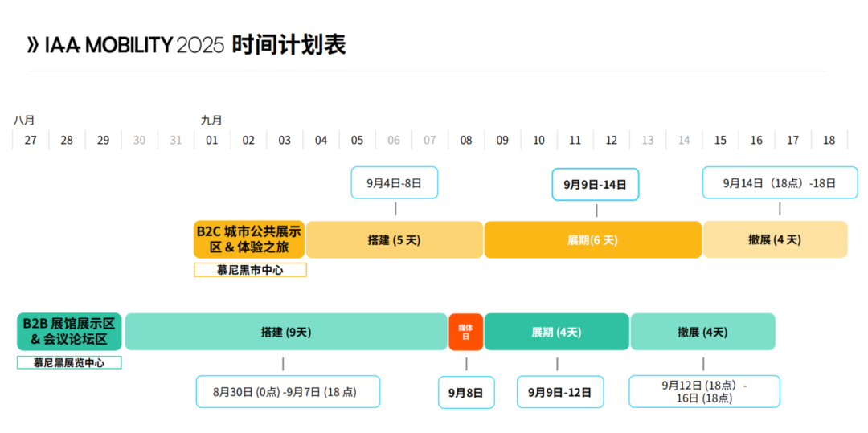Screen dimensions: 868x433
Task: Select the pale yellow '撤展 (4 天)' bar
Action: (775, 239)
